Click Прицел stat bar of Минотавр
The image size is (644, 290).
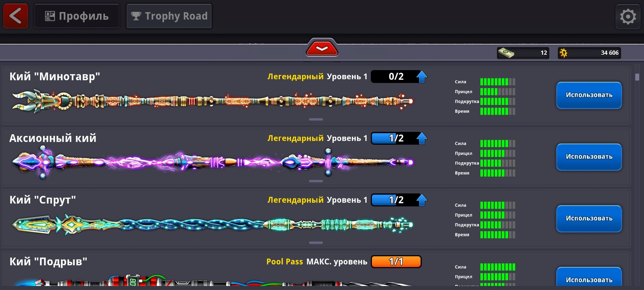[x=497, y=92]
